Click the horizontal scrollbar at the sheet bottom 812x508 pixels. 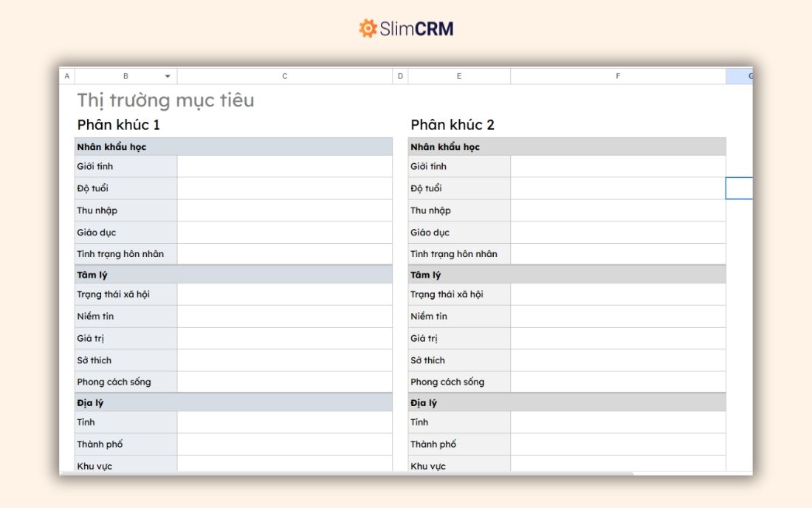[x=347, y=473]
